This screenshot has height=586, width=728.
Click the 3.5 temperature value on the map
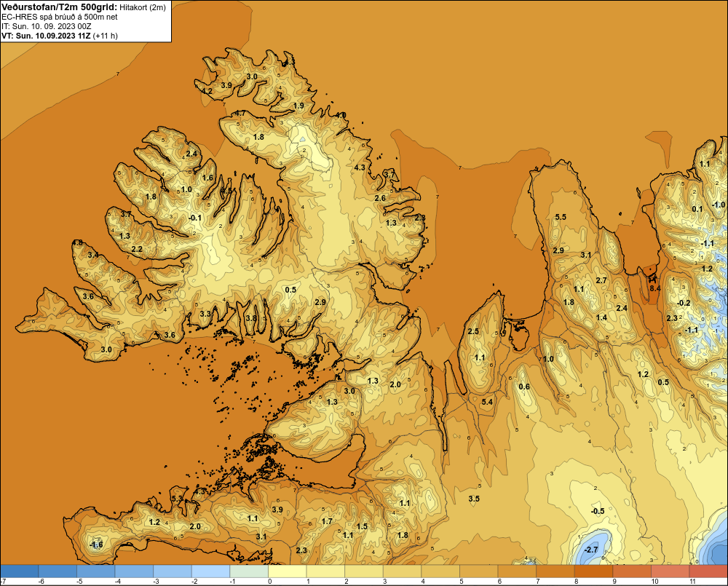tap(474, 499)
